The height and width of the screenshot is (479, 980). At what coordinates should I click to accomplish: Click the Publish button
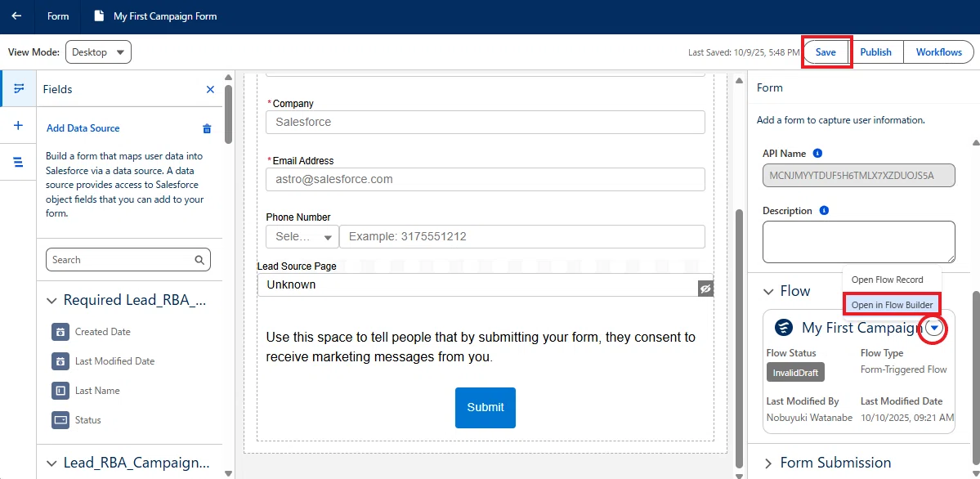[875, 51]
